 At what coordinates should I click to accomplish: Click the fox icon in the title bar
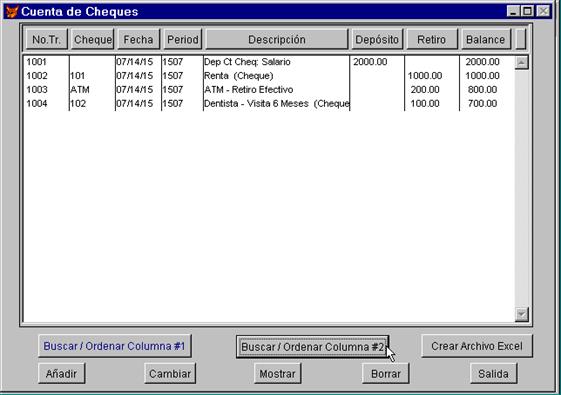click(12, 11)
